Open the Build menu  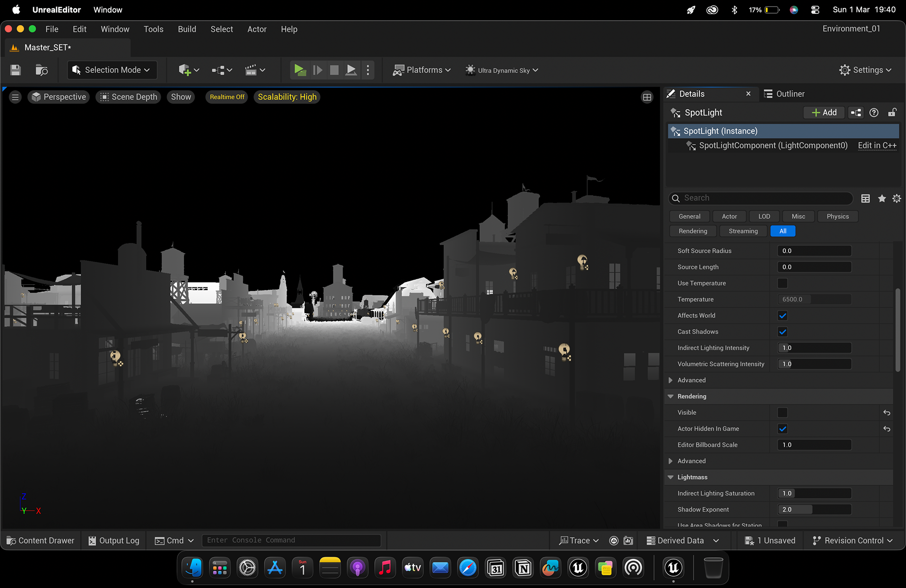187,29
